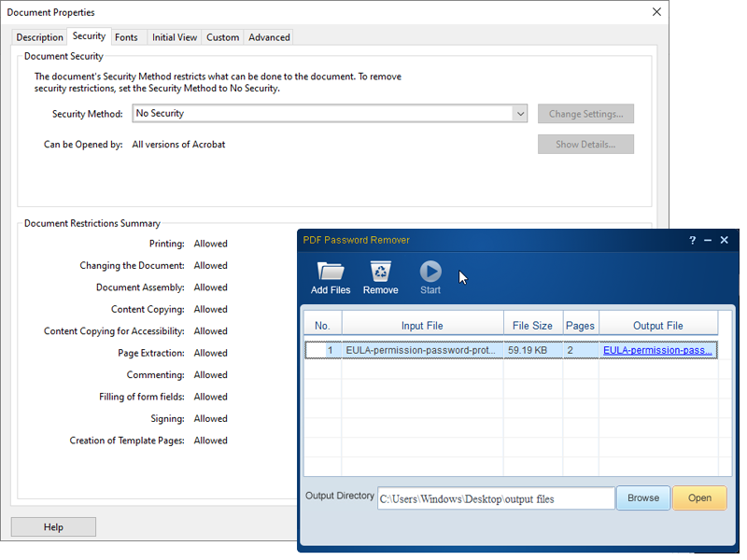The height and width of the screenshot is (560, 747).
Task: Click the Change Settings button
Action: tap(586, 114)
